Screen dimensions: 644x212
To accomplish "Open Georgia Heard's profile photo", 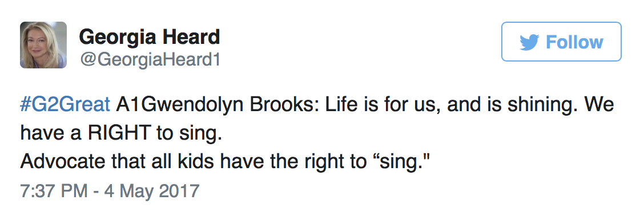I will click(x=43, y=44).
